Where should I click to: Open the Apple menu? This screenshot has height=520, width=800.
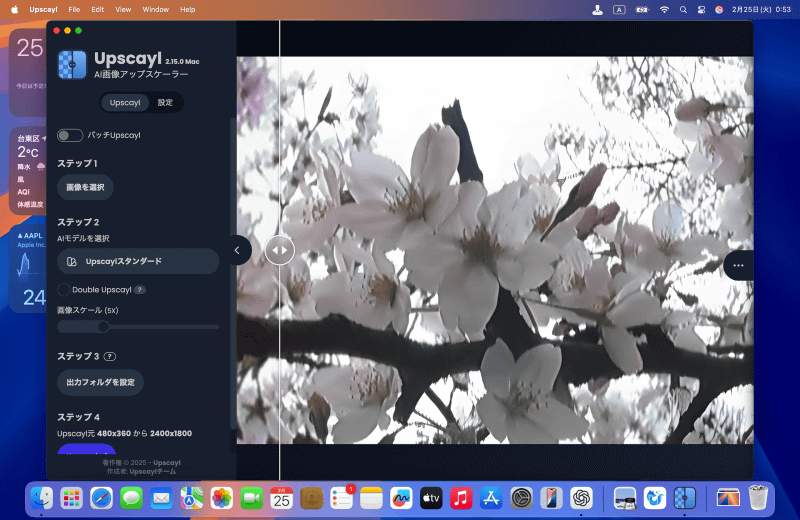(14, 10)
